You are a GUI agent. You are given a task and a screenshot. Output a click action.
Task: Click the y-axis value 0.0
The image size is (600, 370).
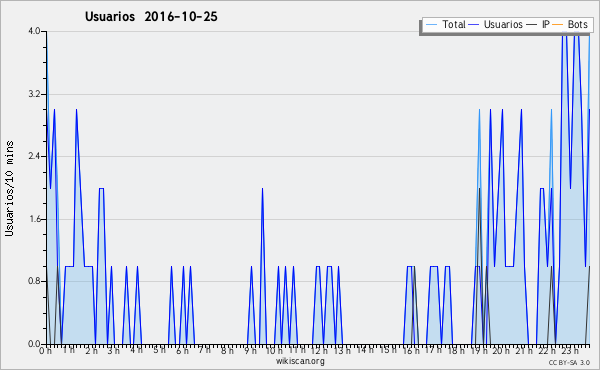(x=34, y=344)
